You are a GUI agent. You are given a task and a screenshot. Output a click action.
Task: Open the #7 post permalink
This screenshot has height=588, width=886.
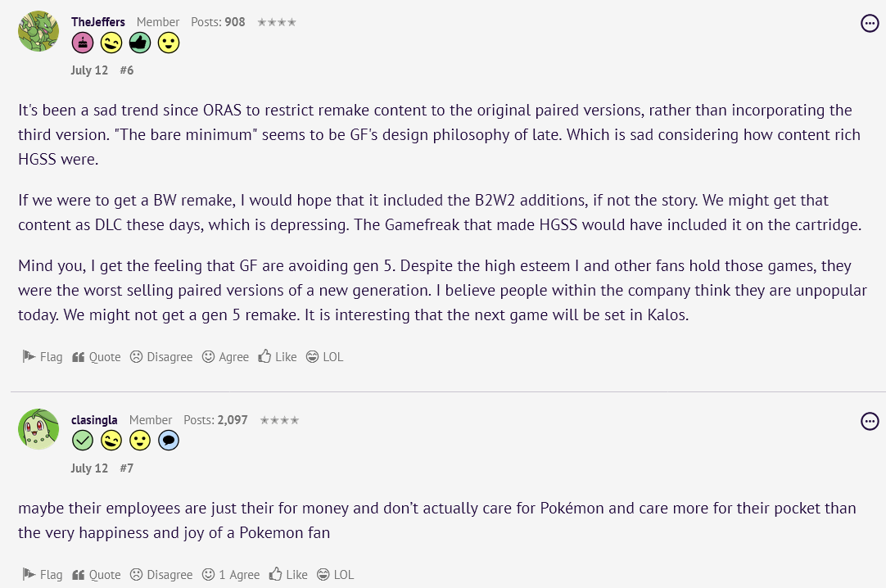pyautogui.click(x=126, y=468)
